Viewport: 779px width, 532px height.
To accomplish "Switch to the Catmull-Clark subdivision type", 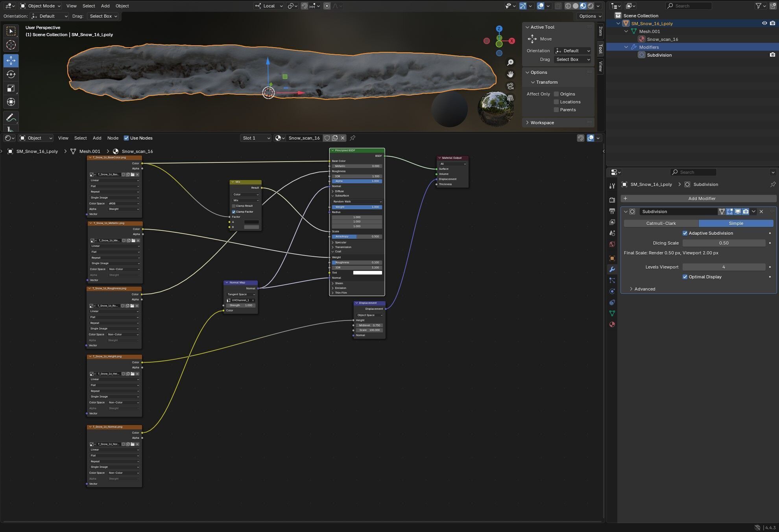I will (x=661, y=223).
